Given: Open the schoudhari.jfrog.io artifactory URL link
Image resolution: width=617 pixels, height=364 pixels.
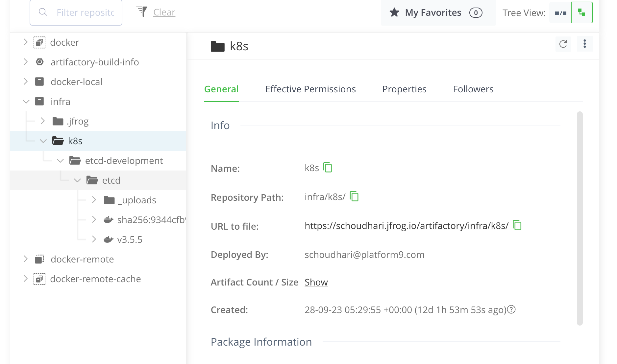Looking at the screenshot, I should pyautogui.click(x=406, y=226).
